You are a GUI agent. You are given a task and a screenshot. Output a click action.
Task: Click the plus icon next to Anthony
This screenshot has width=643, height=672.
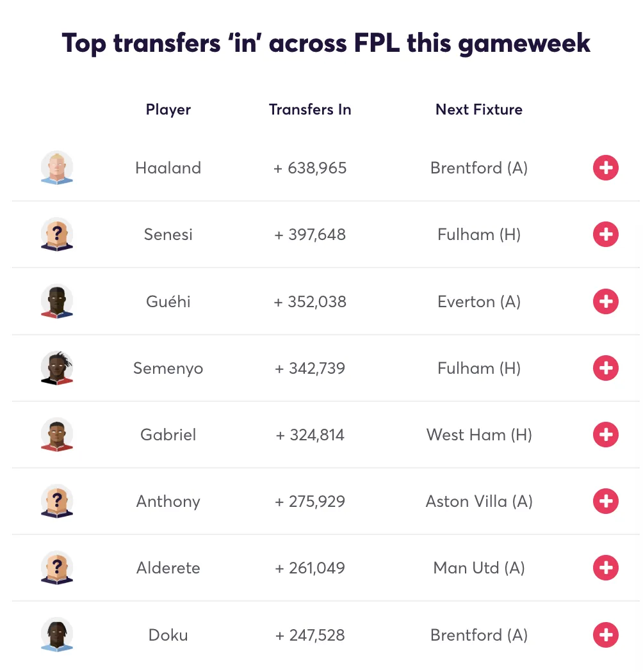point(605,501)
